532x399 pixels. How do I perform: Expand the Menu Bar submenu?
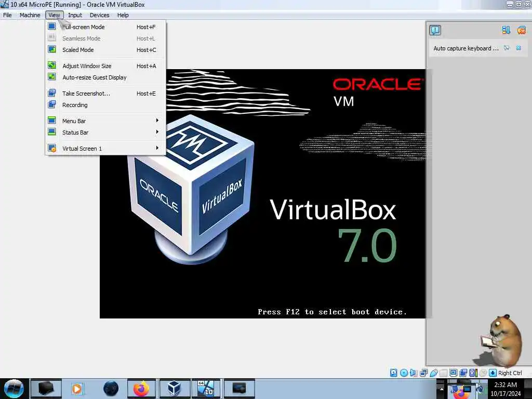point(105,121)
